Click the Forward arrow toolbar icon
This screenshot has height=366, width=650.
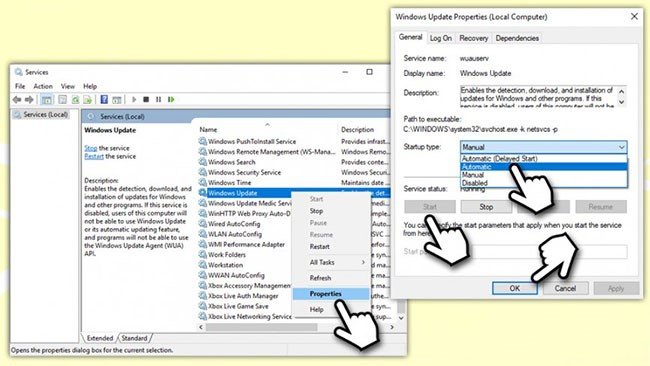coord(29,99)
